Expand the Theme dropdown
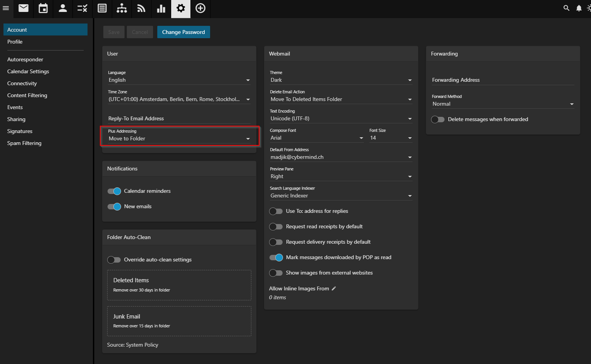The image size is (591, 364). [341, 80]
